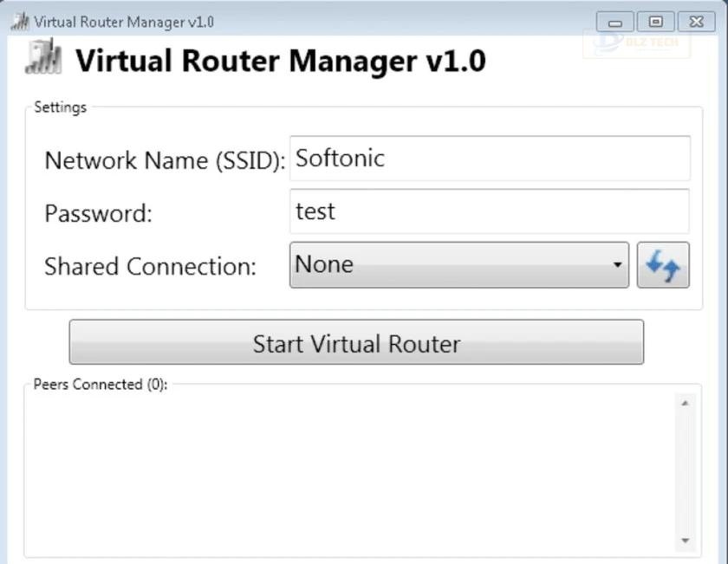Click the small app icon in the title bar
The width and height of the screenshot is (728, 564).
16,21
